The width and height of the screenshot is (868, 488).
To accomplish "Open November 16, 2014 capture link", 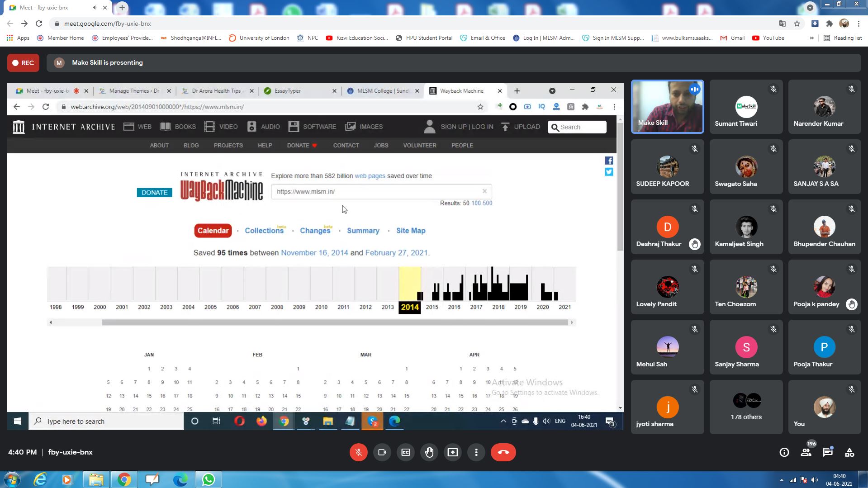I will pos(314,253).
